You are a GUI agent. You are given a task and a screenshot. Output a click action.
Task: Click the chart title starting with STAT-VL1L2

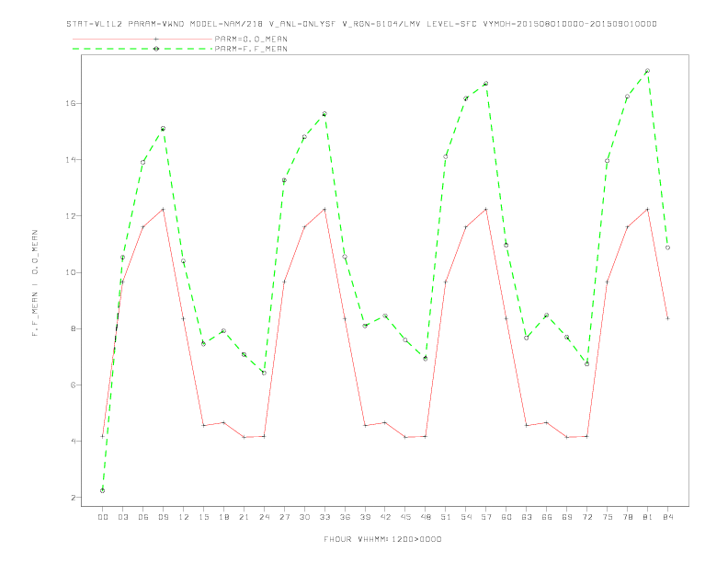[x=361, y=24]
